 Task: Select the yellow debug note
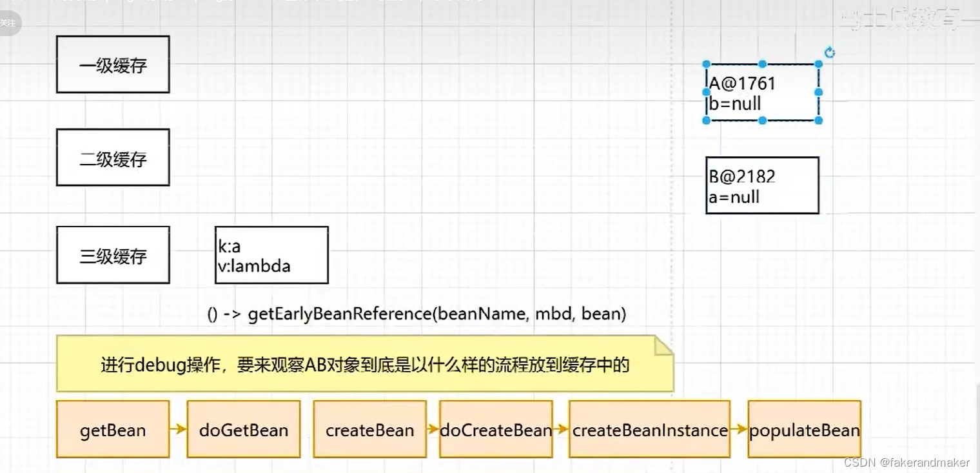click(x=365, y=363)
